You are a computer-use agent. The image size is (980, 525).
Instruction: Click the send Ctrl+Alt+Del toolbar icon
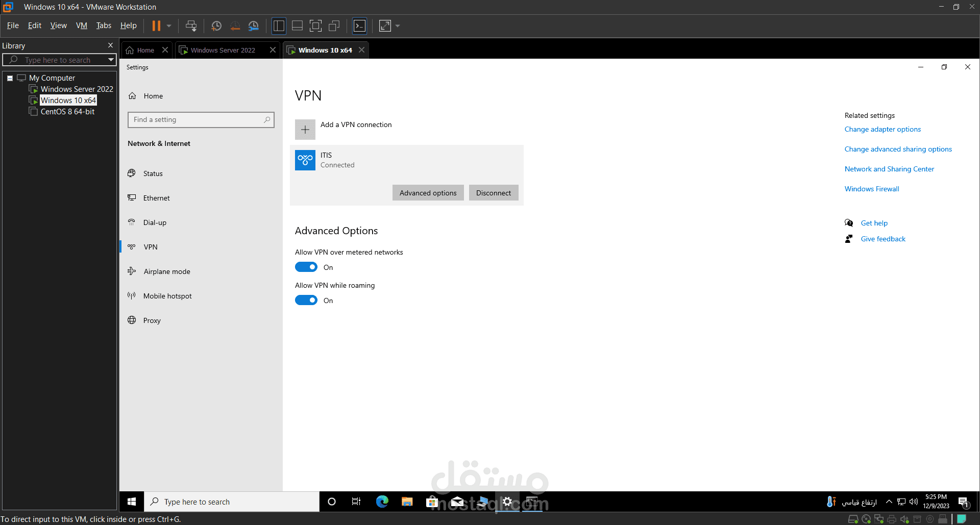(191, 26)
